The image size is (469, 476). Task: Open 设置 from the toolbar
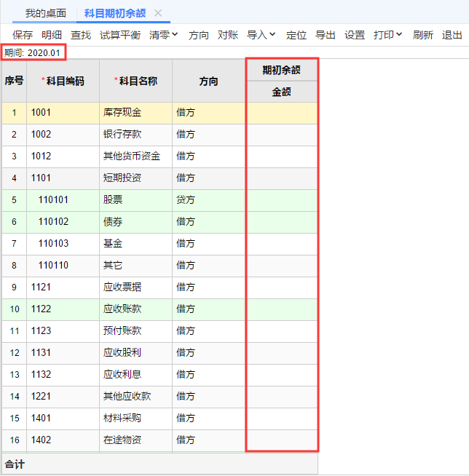355,35
